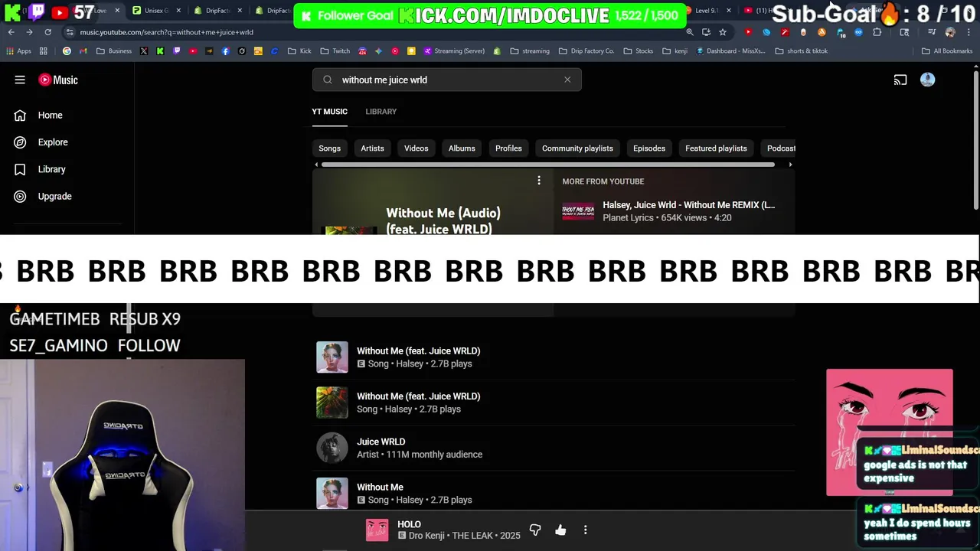Open the Facebook bookmark icon

click(x=225, y=51)
